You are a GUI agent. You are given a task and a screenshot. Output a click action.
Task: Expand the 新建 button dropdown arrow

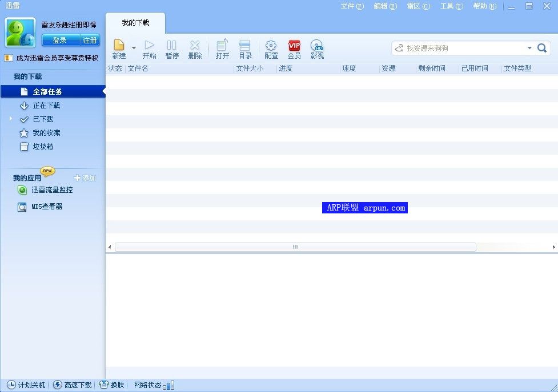[134, 48]
